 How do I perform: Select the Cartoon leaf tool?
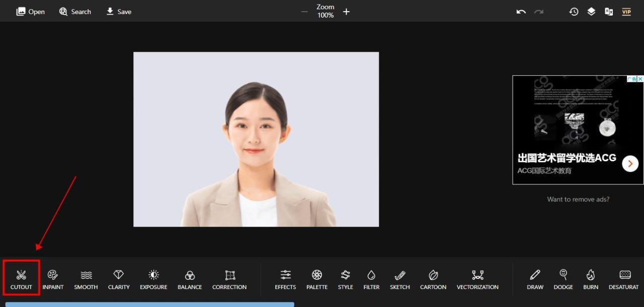pyautogui.click(x=433, y=279)
